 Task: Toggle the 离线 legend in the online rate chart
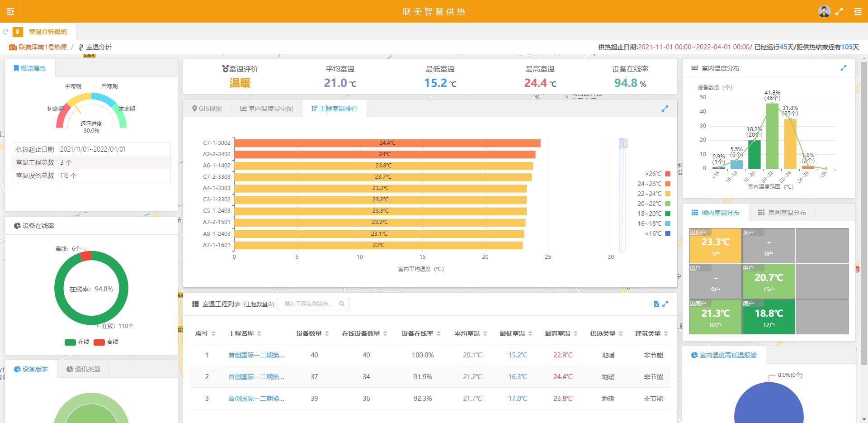pyautogui.click(x=106, y=342)
